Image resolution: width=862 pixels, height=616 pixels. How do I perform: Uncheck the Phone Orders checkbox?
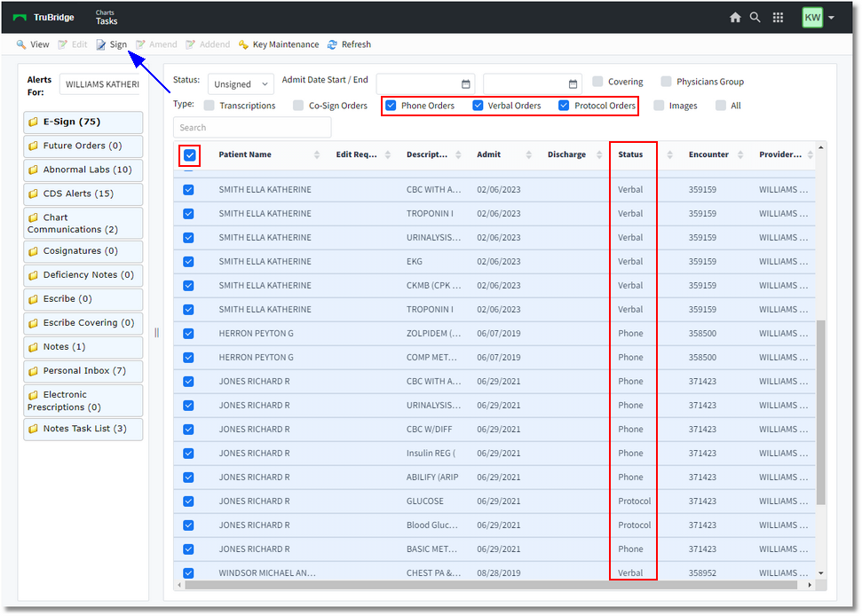pos(391,106)
